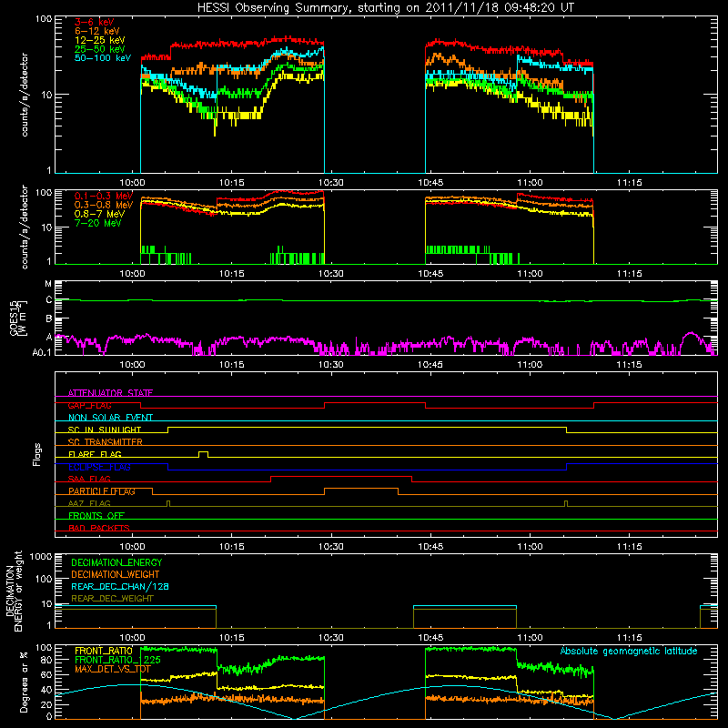Image resolution: width=728 pixels, height=728 pixels.
Task: Click the Degrees or % axis title
Action: coord(24,682)
